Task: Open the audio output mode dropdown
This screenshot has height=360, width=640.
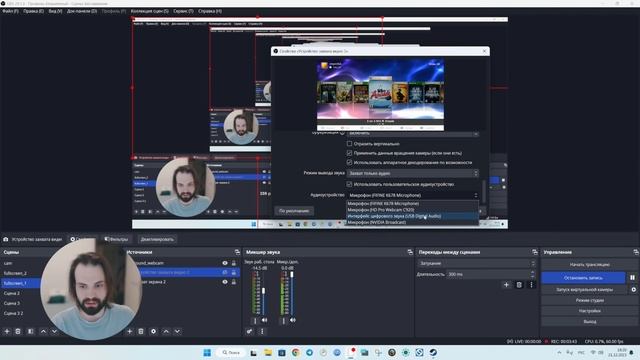Action: pyautogui.click(x=412, y=173)
